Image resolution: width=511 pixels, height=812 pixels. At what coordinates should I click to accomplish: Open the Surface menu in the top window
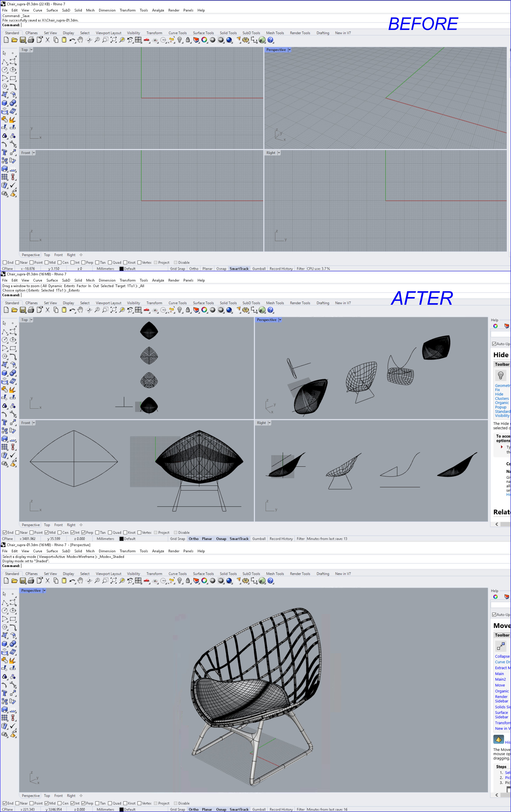click(52, 10)
